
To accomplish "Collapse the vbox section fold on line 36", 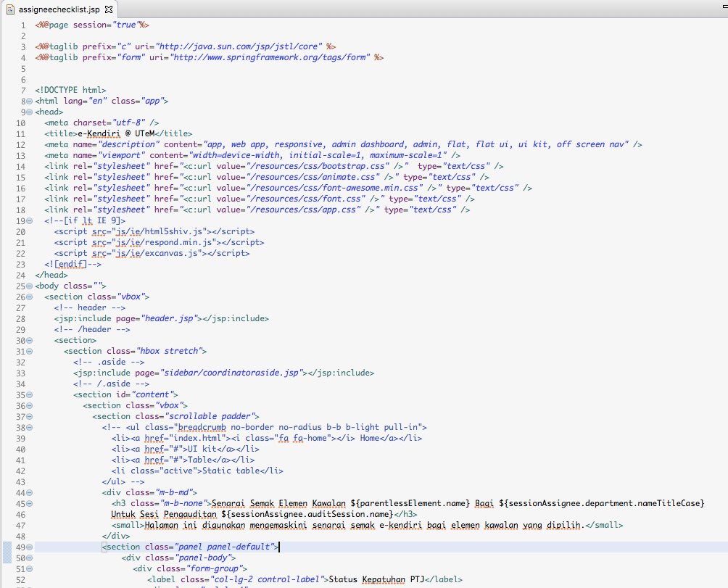I will pos(30,405).
